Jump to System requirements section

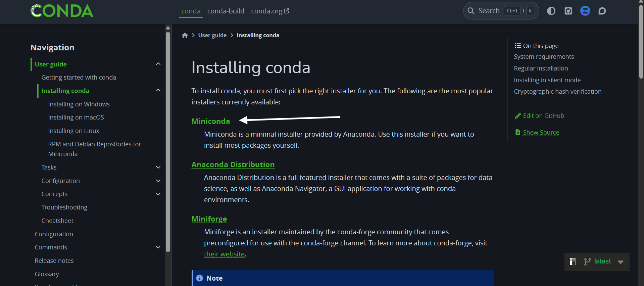click(x=544, y=57)
